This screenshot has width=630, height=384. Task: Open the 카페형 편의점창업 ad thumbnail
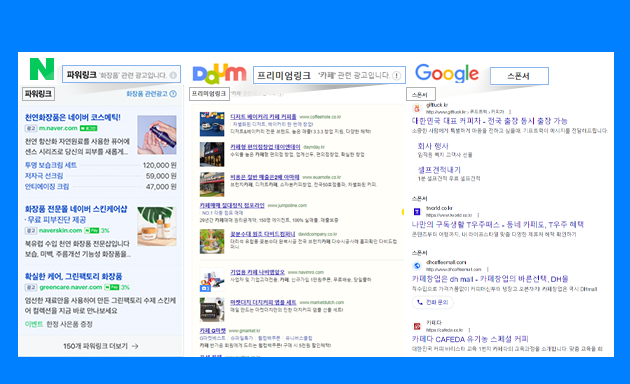point(212,154)
